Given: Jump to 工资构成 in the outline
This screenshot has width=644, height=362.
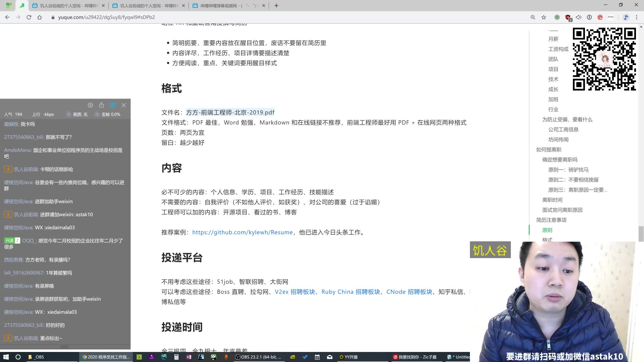Looking at the screenshot, I should (558, 49).
